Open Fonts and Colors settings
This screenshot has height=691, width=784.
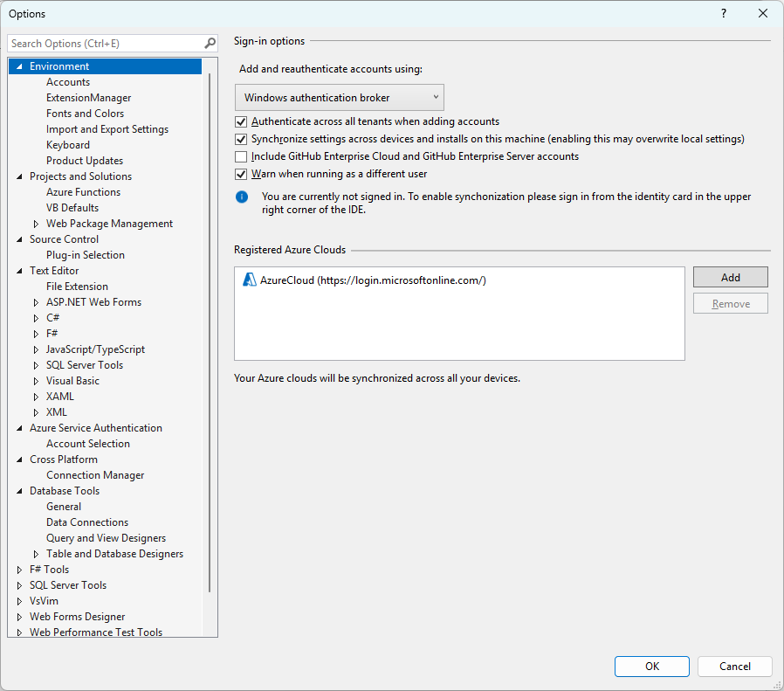tap(85, 114)
